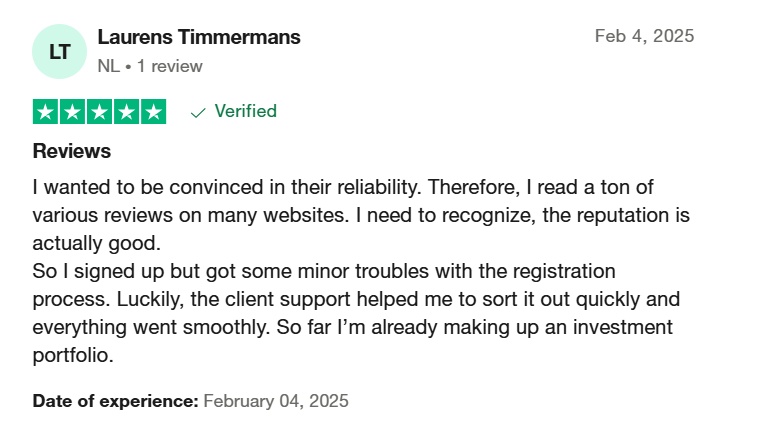Click the February 04, 2025 experience date
Screen dimensions: 760x429
pos(276,401)
